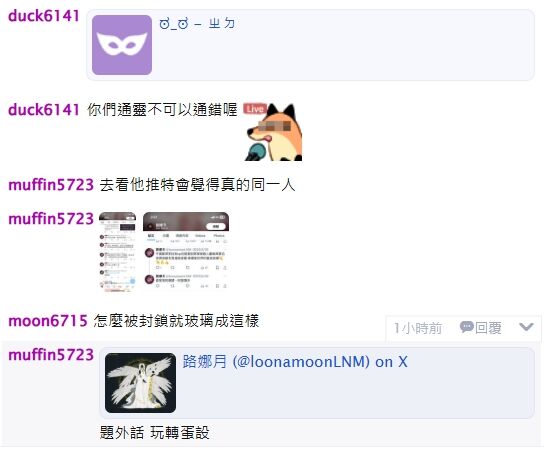Click the fox with microphone sticker
Screen dimensions: 544x454
274,132
